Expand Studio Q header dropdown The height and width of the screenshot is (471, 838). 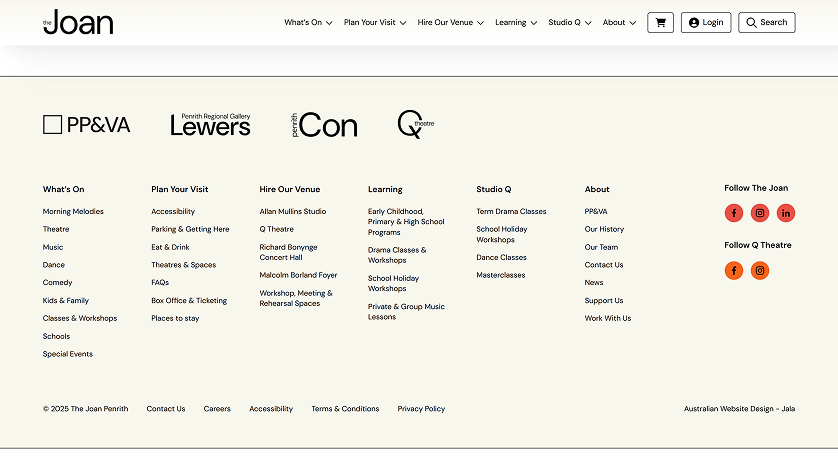click(570, 22)
